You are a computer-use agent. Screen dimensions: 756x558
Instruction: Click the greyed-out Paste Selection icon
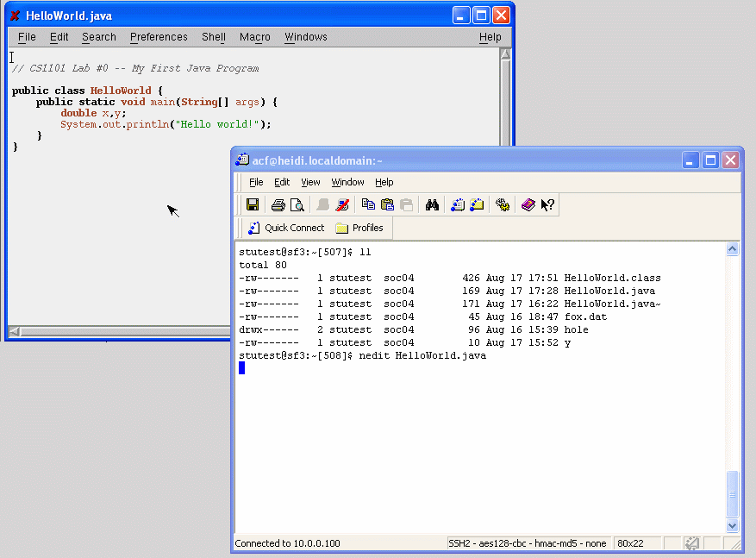(x=406, y=205)
